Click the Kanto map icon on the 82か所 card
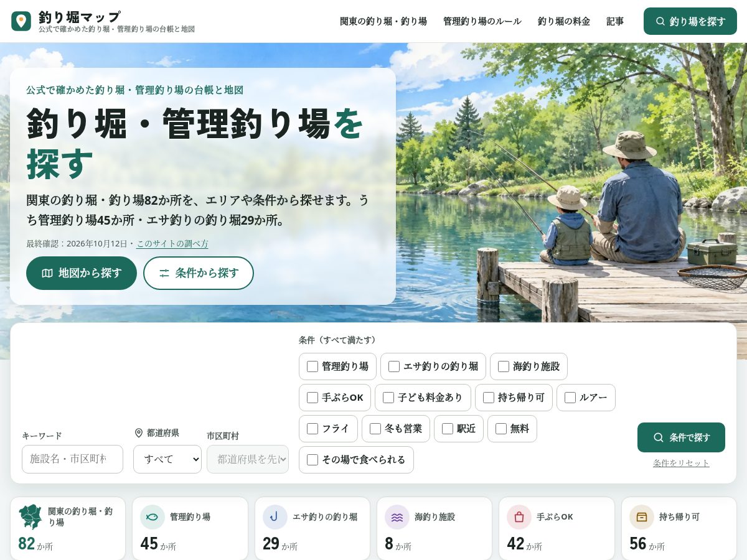This screenshot has width=747, height=560. (x=30, y=516)
